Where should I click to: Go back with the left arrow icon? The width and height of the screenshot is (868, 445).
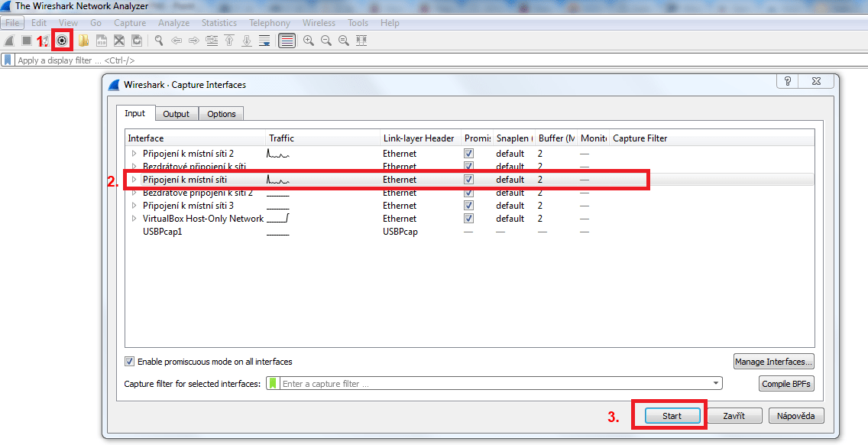[x=177, y=41]
